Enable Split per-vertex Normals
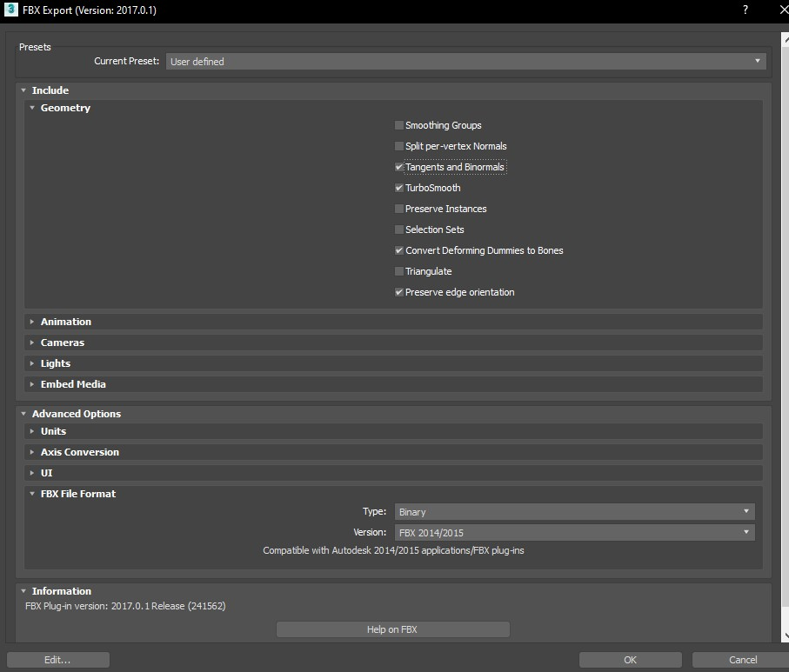Viewport: 789px width, 672px height. (399, 146)
